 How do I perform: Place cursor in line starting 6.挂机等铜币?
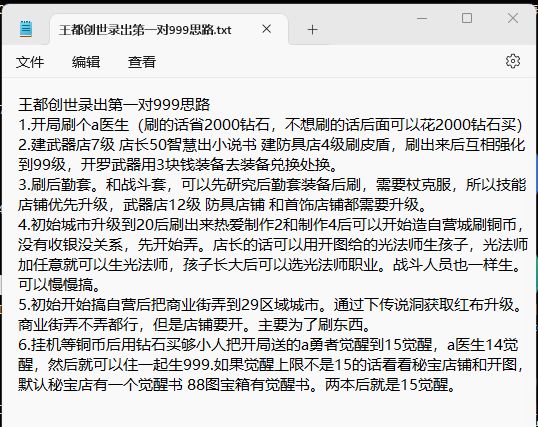point(268,345)
